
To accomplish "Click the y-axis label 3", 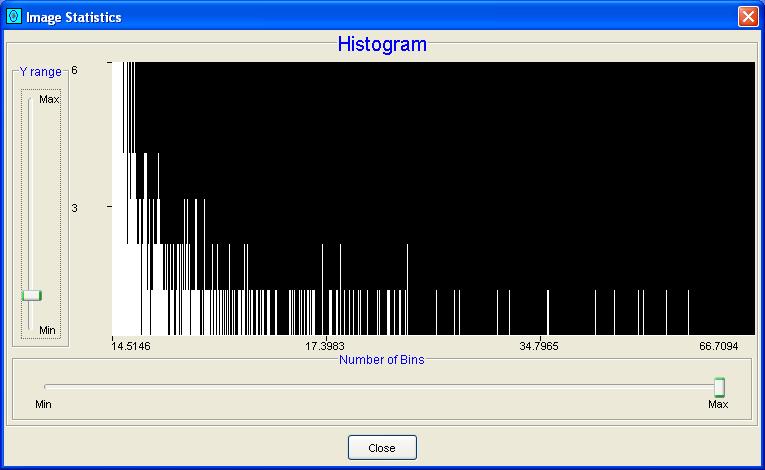I will 74,208.
